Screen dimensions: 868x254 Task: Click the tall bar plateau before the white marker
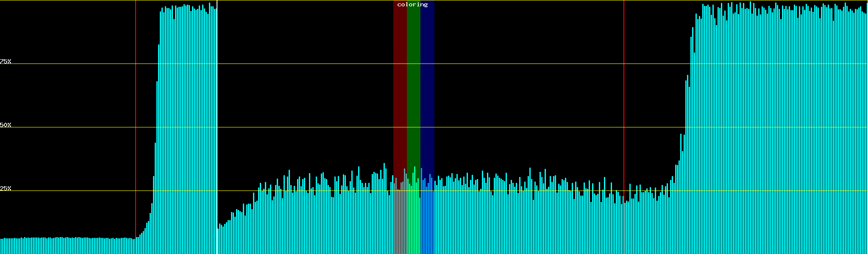[186, 127]
